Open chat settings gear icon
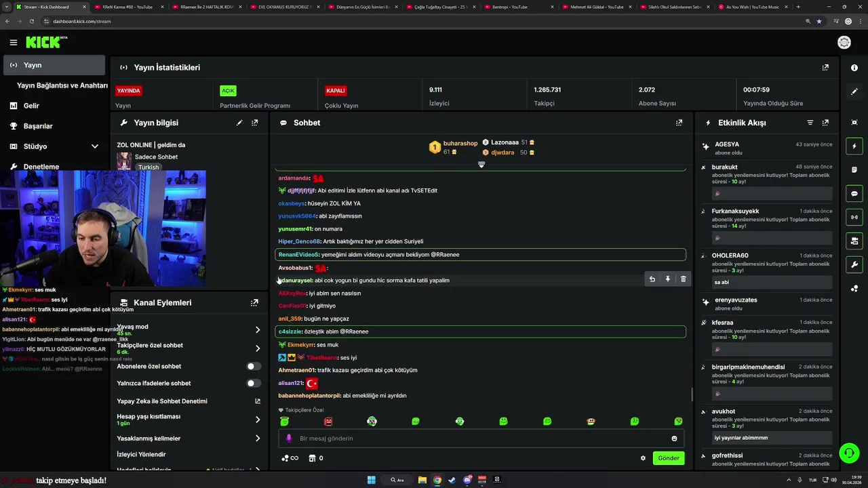868x488 pixels. [643, 458]
